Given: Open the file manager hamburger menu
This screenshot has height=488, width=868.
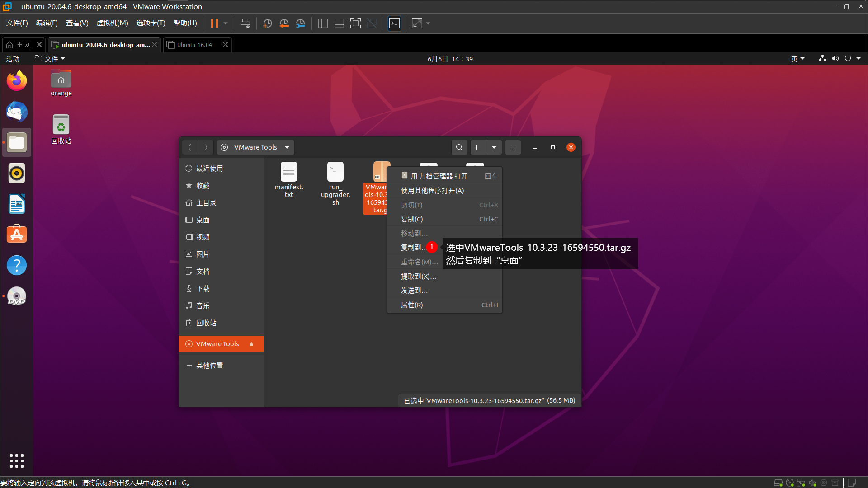Looking at the screenshot, I should click(x=513, y=147).
